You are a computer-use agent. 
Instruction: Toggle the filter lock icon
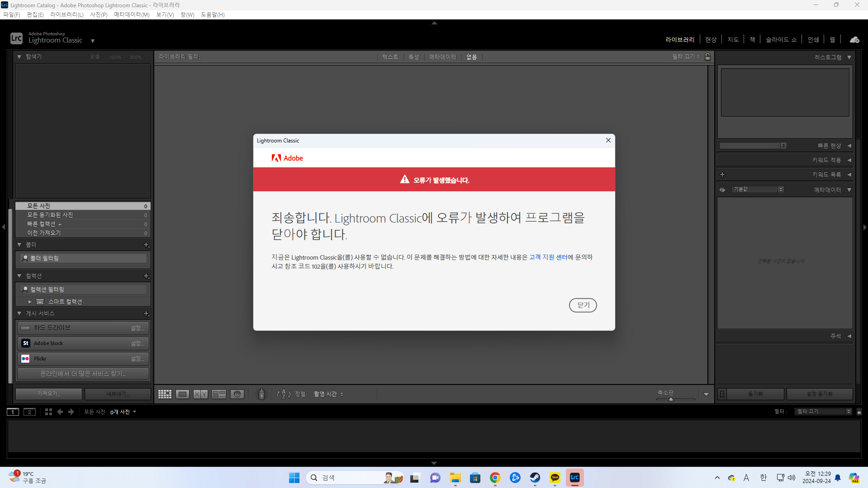point(707,56)
